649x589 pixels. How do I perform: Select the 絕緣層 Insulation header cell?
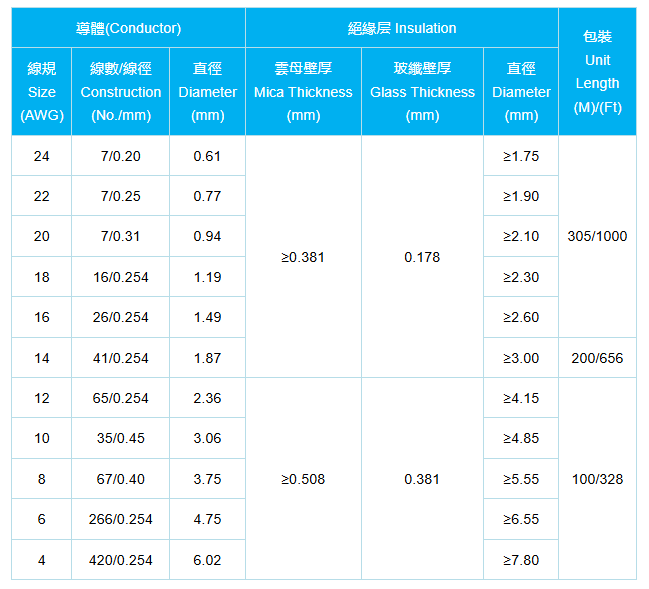[401, 28]
